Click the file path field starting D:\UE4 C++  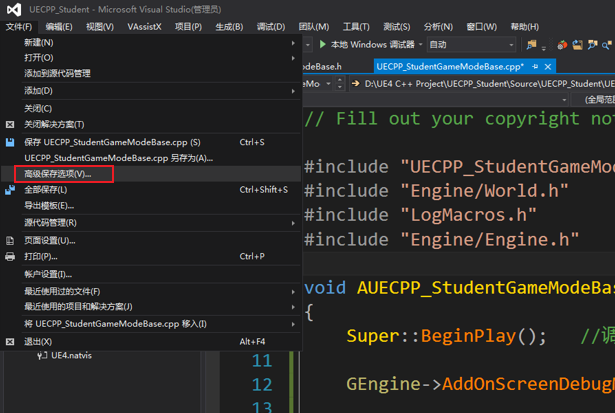(489, 84)
